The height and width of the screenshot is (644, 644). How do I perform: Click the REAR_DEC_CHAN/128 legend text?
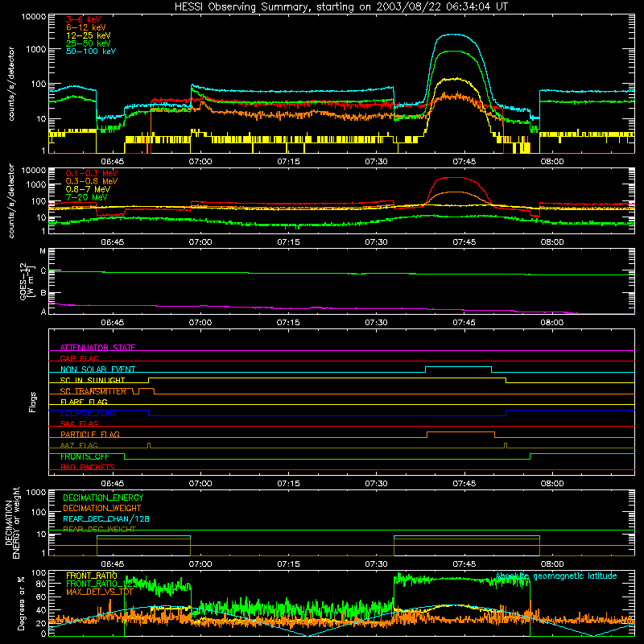(x=106, y=518)
